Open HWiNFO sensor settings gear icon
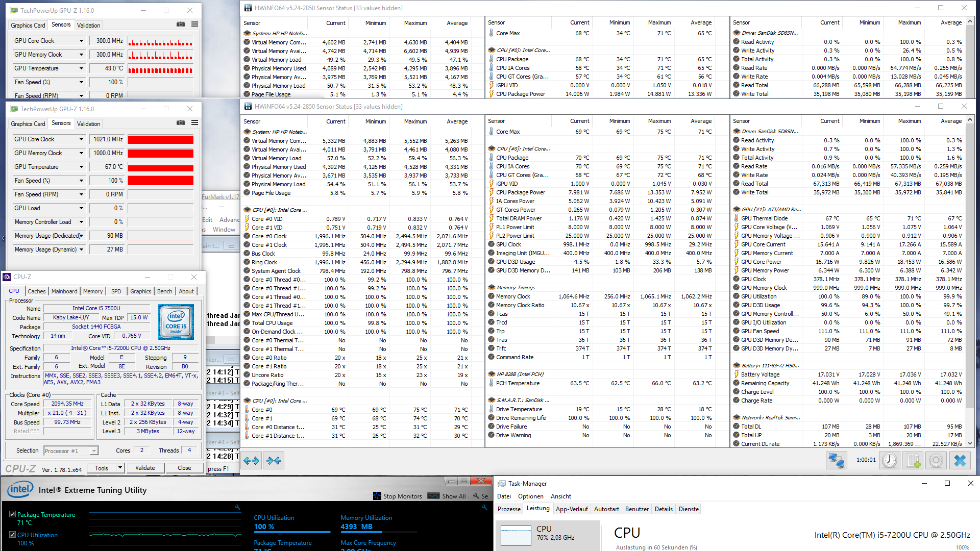980x551 pixels. coord(936,460)
